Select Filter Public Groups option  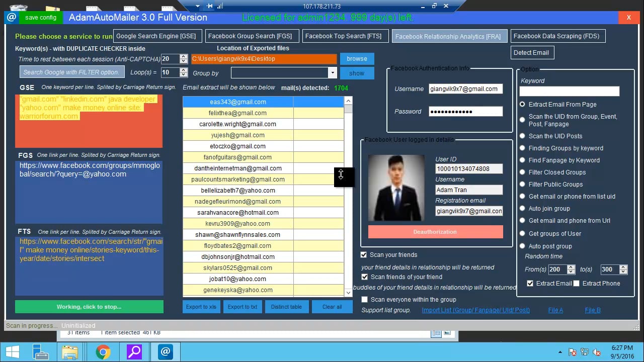pyautogui.click(x=522, y=184)
